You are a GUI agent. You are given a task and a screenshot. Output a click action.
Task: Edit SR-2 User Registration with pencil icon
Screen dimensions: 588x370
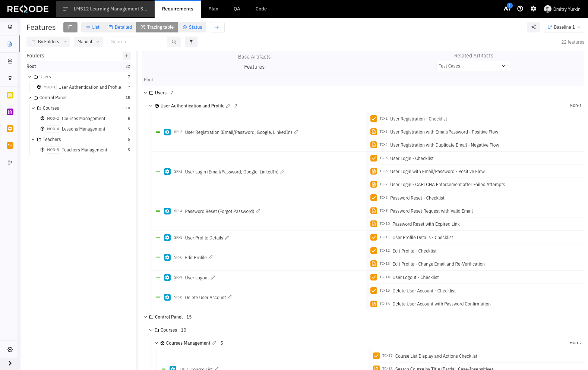click(x=296, y=132)
